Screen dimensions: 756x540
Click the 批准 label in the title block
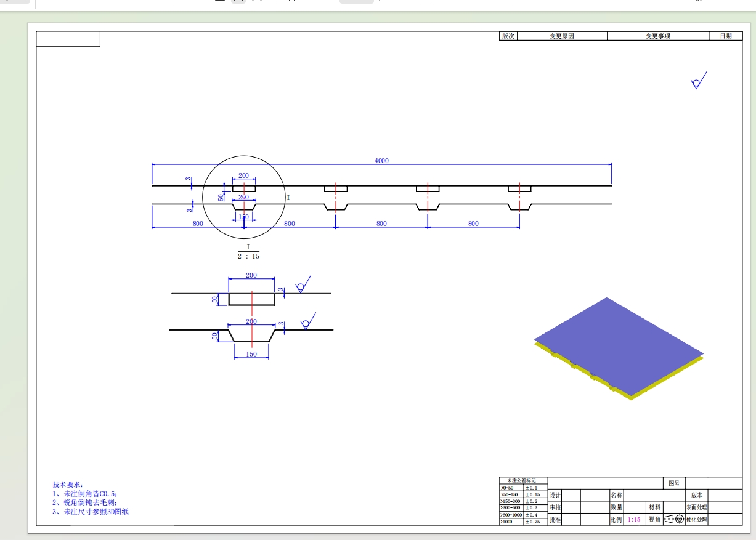[555, 519]
